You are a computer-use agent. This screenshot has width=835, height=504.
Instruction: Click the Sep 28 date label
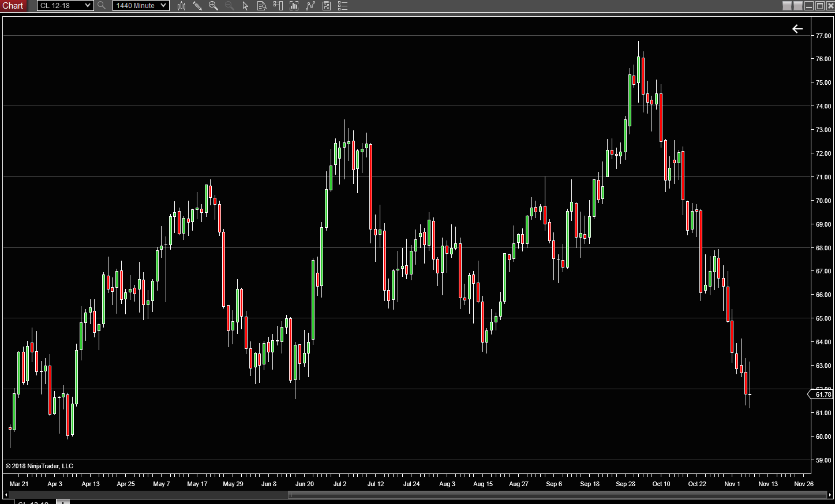[626, 484]
